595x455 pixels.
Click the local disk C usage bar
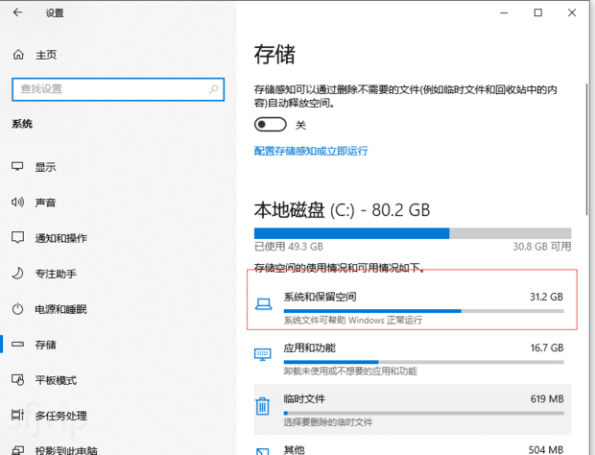pyautogui.click(x=412, y=233)
